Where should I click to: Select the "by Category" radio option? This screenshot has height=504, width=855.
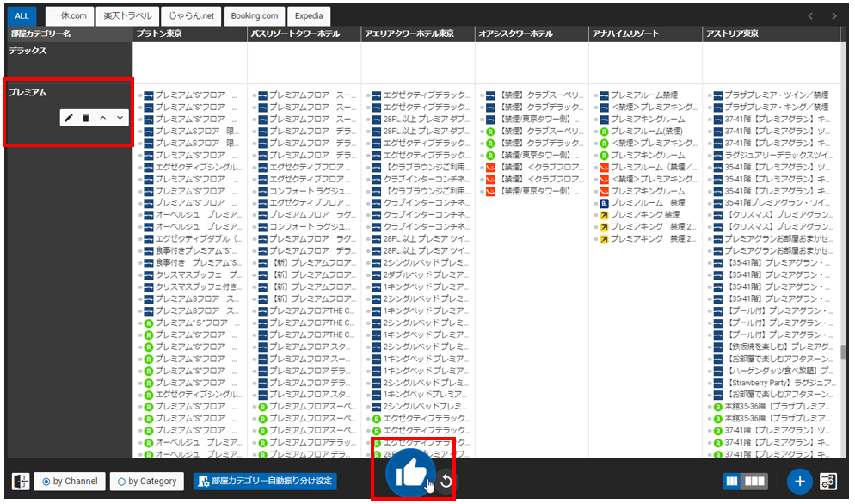pyautogui.click(x=146, y=482)
